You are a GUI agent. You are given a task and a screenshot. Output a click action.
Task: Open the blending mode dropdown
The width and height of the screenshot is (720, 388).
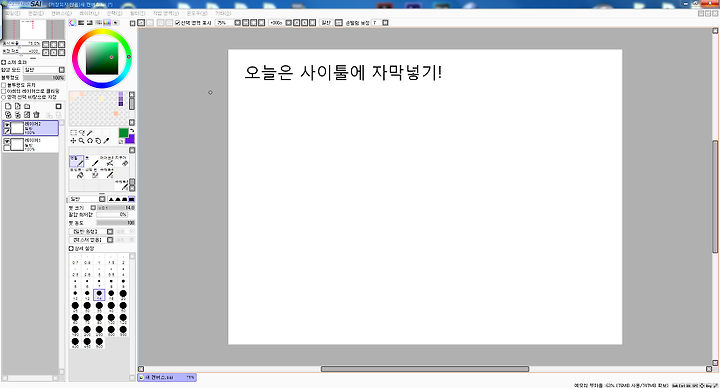point(44,70)
